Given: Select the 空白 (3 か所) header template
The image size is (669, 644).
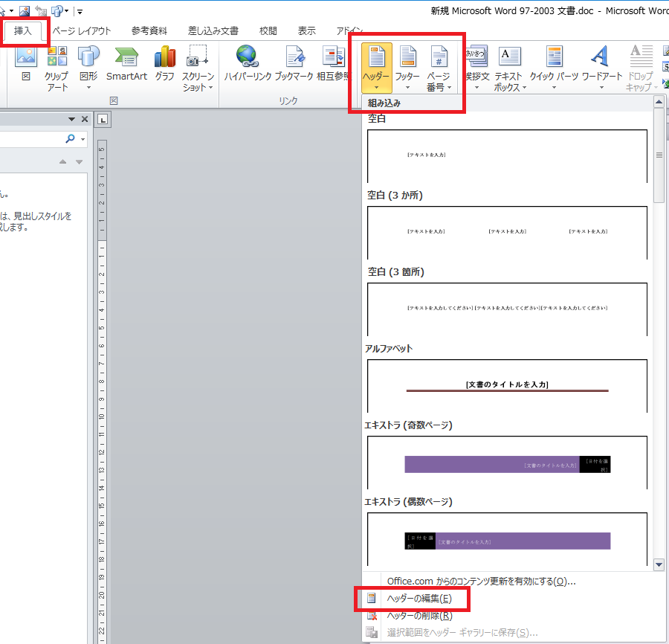Looking at the screenshot, I should click(x=507, y=233).
